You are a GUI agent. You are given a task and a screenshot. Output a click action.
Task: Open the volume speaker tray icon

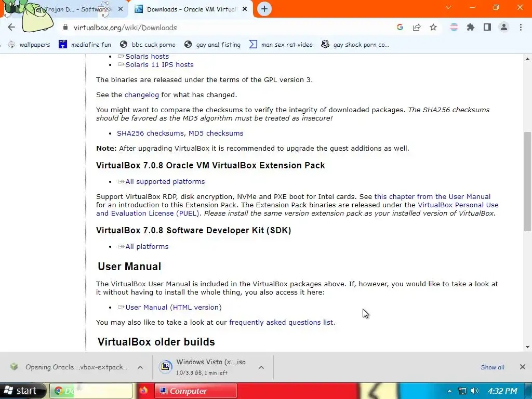[x=475, y=391]
